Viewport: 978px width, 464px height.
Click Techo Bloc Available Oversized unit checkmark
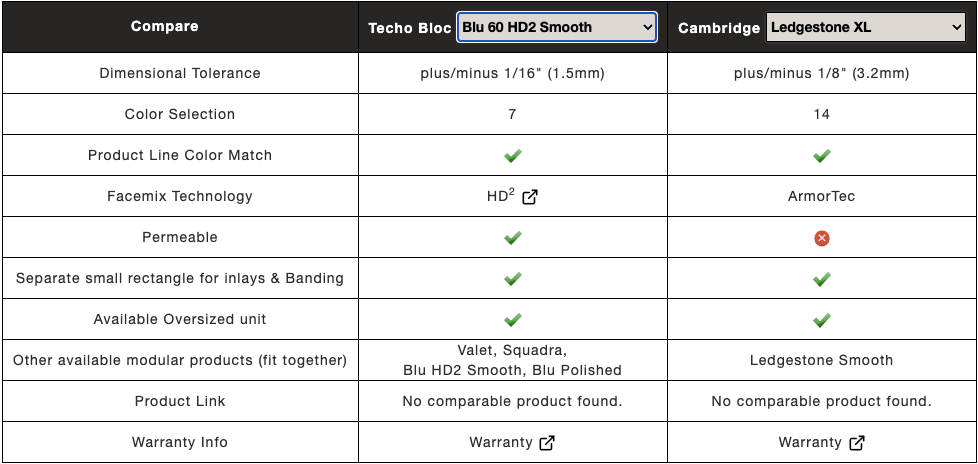click(513, 320)
